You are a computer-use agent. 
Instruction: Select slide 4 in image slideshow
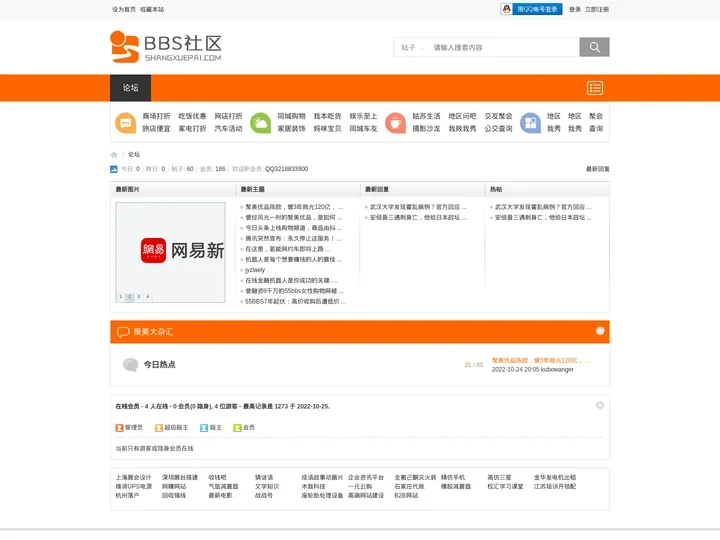(x=147, y=297)
